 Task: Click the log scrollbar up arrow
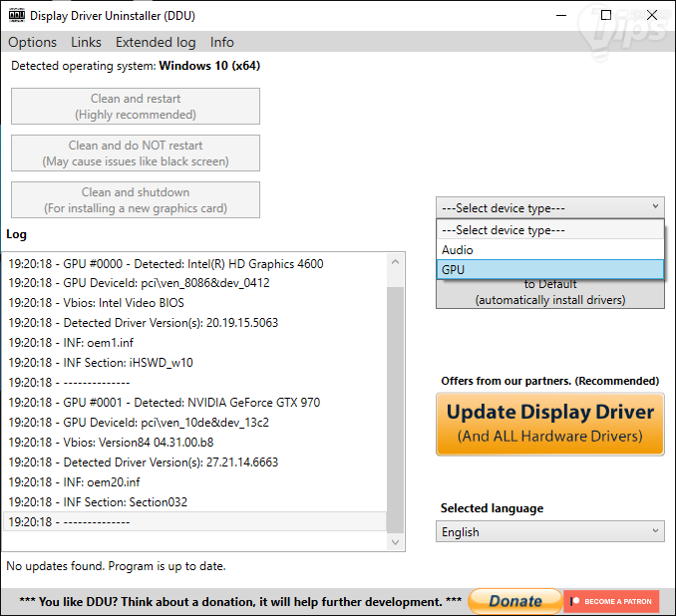(x=396, y=262)
